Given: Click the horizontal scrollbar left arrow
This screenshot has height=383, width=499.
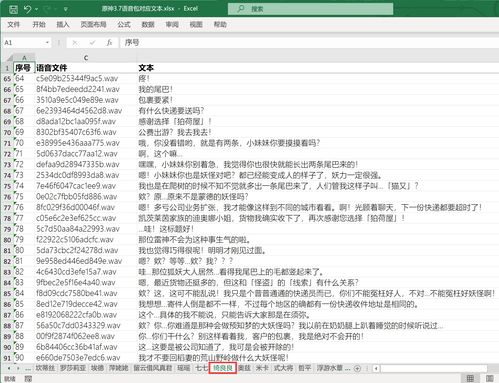Looking at the screenshot, I should pos(376,368).
